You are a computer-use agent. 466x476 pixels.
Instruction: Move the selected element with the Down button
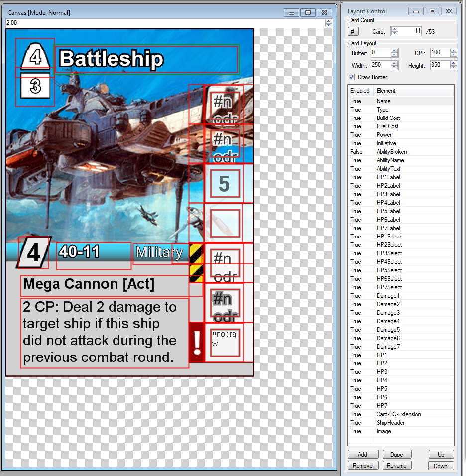441,466
